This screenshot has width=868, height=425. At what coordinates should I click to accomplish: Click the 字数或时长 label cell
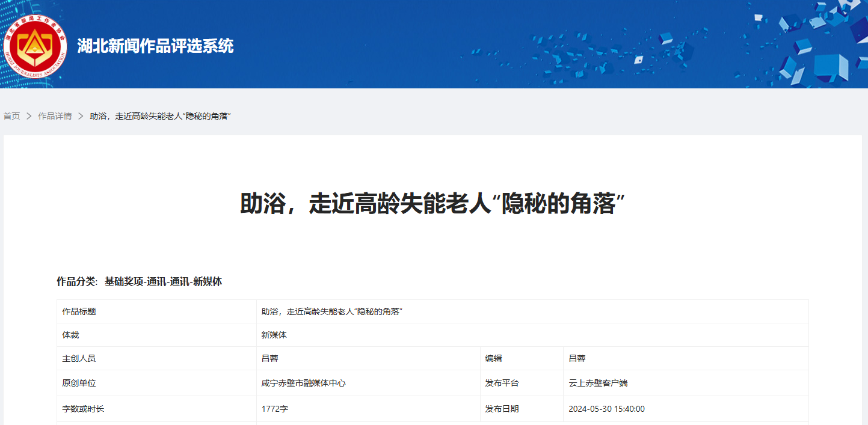point(83,409)
